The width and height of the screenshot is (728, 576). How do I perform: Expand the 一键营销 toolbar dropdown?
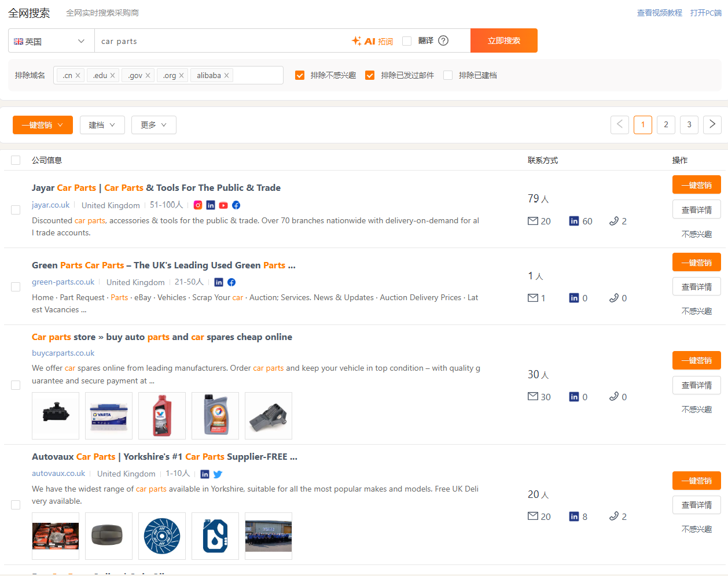[43, 125]
